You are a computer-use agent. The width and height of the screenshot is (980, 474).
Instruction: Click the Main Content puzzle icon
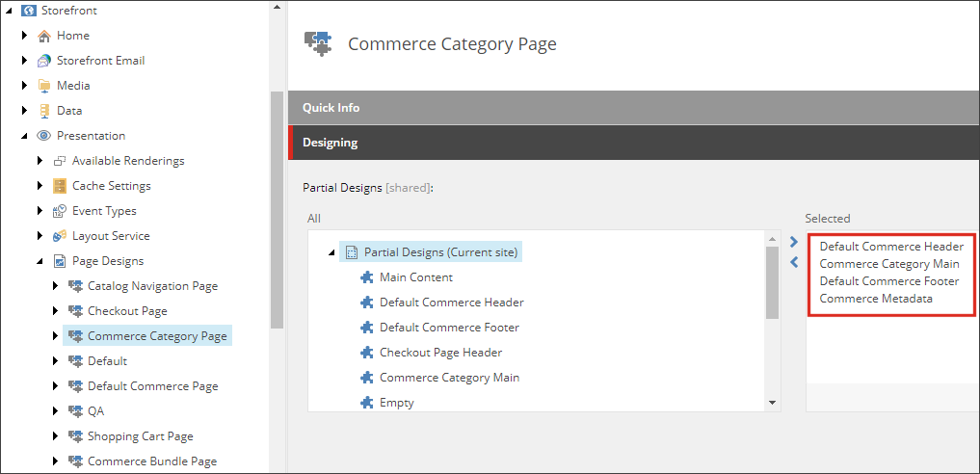pos(367,277)
